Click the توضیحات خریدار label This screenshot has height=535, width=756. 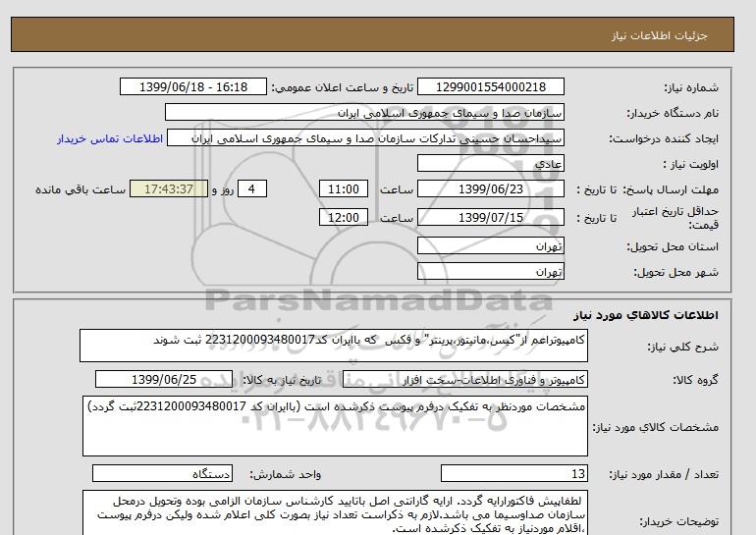click(x=678, y=521)
